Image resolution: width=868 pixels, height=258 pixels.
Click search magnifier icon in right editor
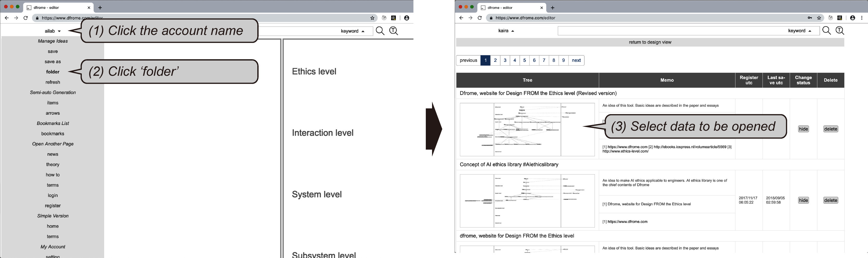coord(827,31)
